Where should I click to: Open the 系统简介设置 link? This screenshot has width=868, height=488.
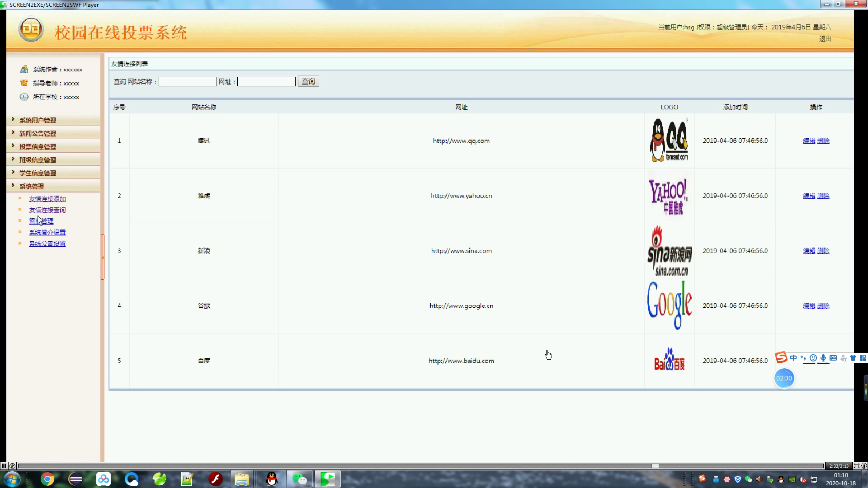point(47,232)
